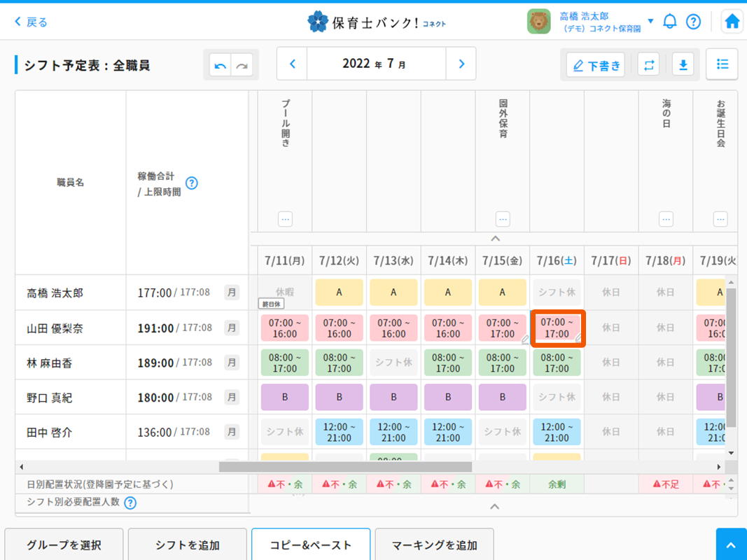Image resolution: width=747 pixels, height=560 pixels.
Task: Click the redo arrow button
Action: pyautogui.click(x=242, y=65)
